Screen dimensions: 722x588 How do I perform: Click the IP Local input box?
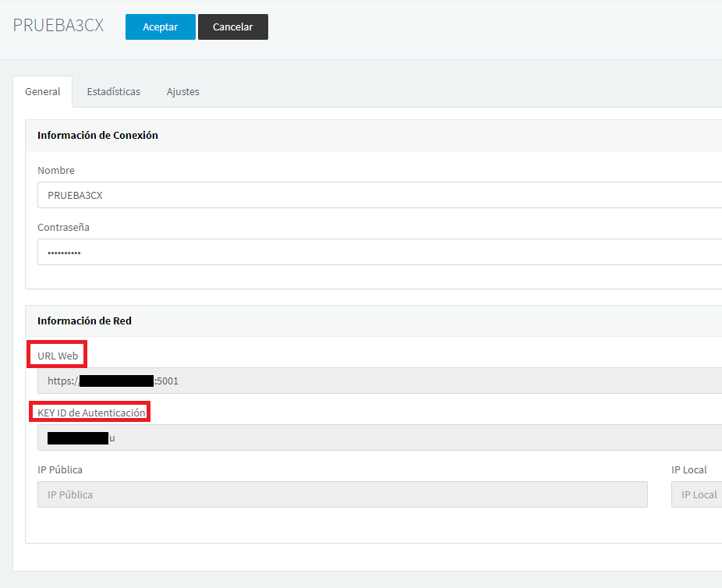pyautogui.click(x=697, y=494)
